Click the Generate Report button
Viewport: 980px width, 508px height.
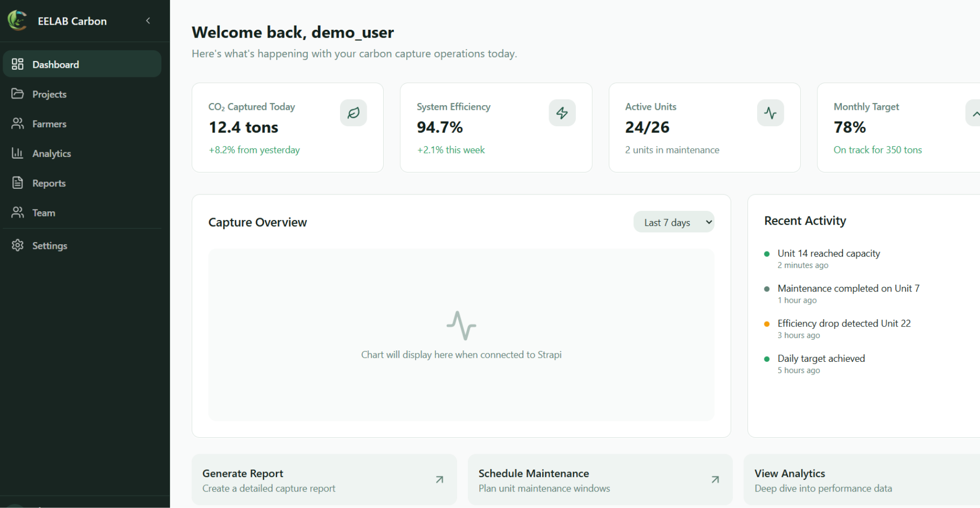pyautogui.click(x=324, y=480)
